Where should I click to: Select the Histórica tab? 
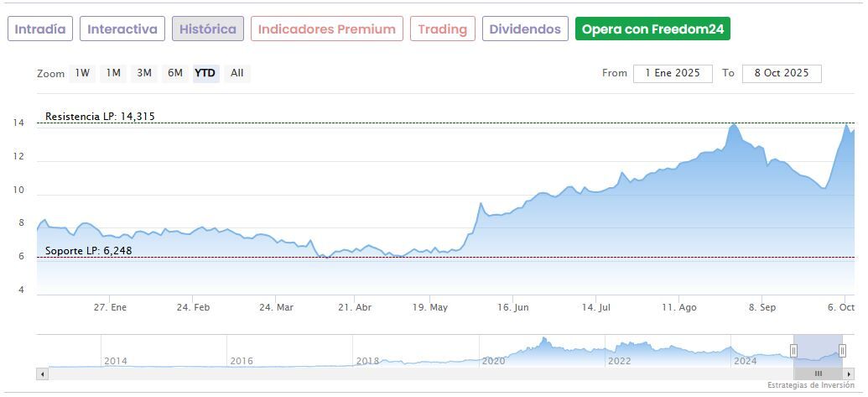(208, 29)
